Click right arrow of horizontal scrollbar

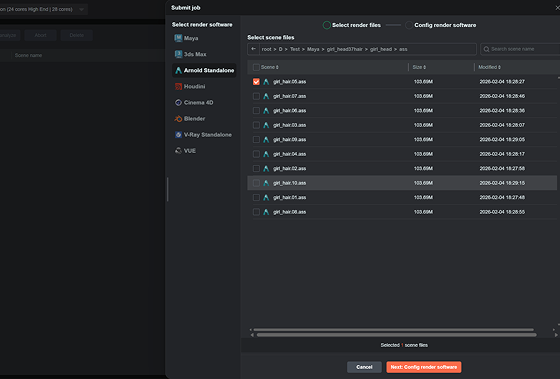(x=556, y=335)
